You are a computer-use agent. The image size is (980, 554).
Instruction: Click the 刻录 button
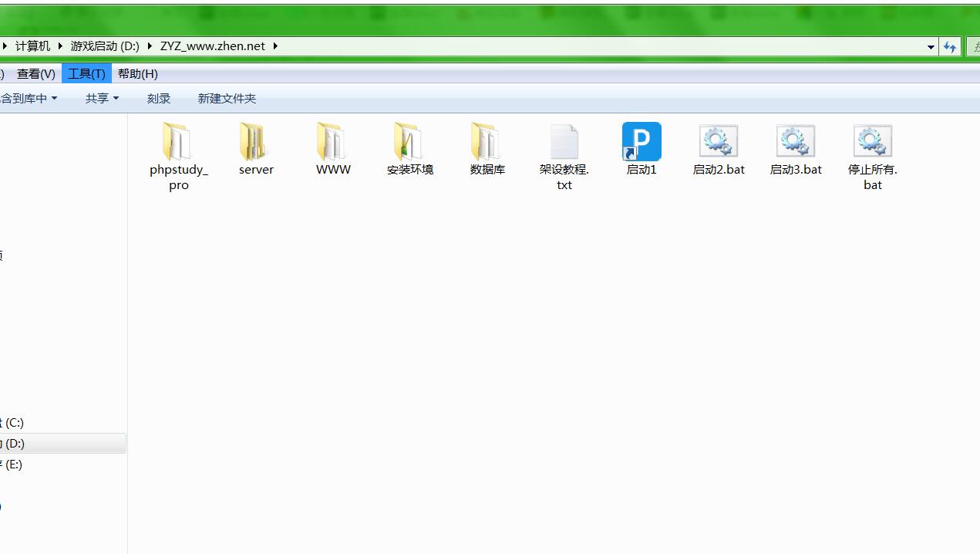tap(159, 99)
